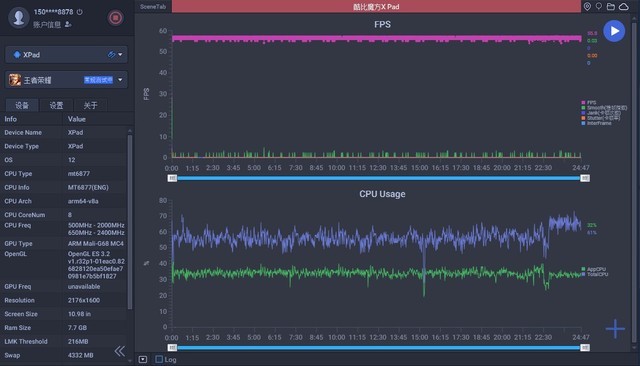Enable the Log checkbox

click(x=159, y=359)
